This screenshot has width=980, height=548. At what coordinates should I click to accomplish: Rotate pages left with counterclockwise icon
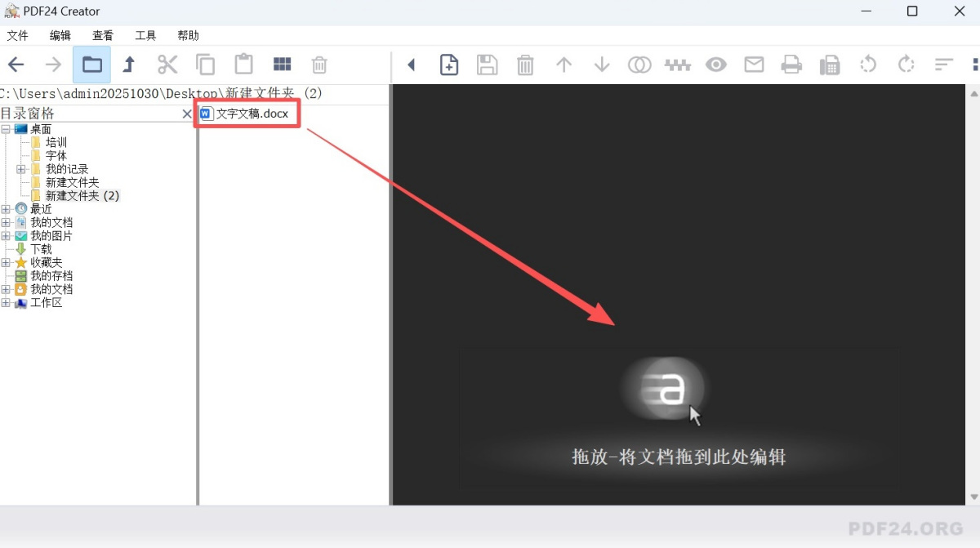click(x=868, y=65)
